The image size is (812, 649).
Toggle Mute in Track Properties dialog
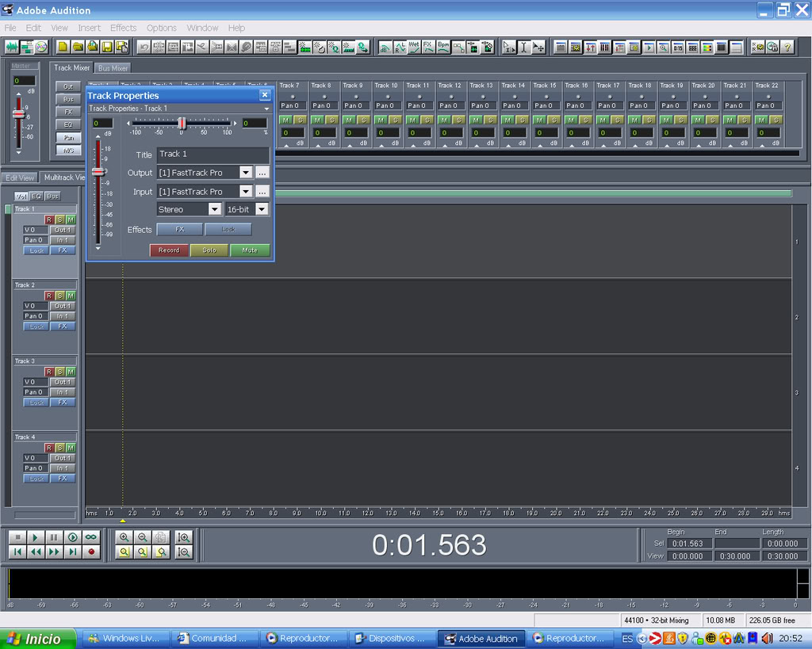click(250, 250)
